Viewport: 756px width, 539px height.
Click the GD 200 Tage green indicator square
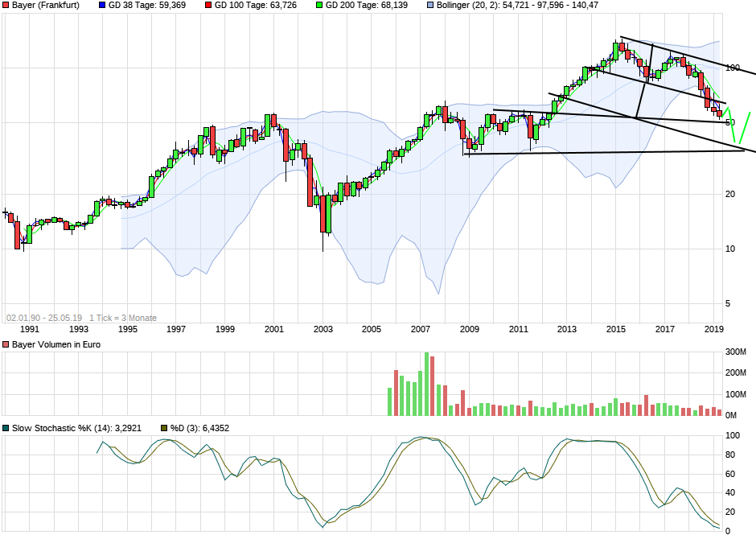click(x=319, y=7)
